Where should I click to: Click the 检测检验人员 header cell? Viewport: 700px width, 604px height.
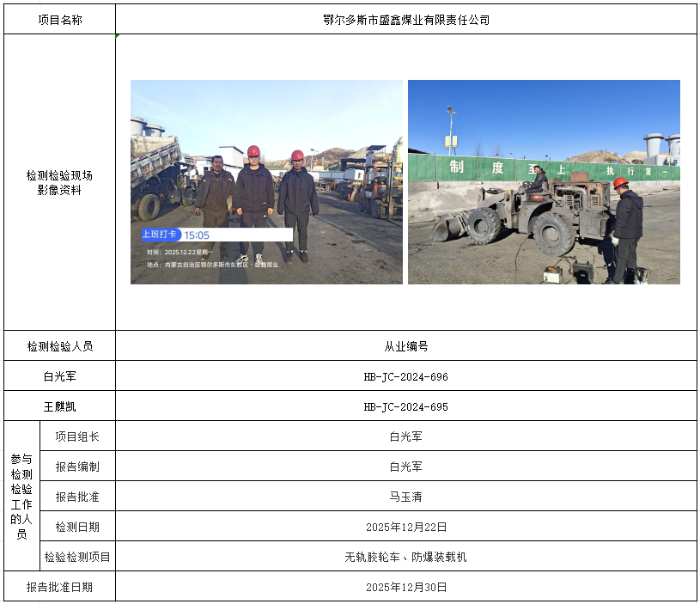tap(59, 346)
